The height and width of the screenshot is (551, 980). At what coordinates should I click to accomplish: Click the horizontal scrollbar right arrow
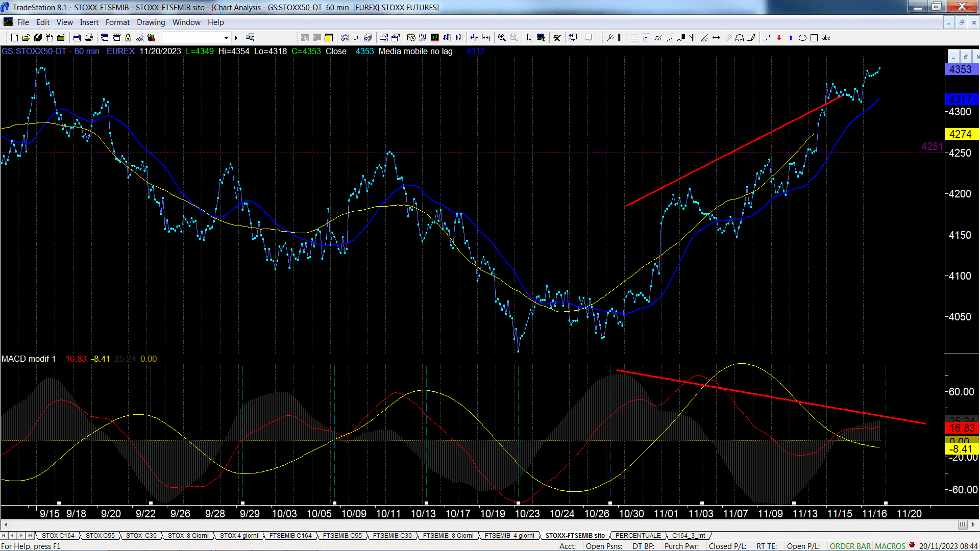[973, 524]
